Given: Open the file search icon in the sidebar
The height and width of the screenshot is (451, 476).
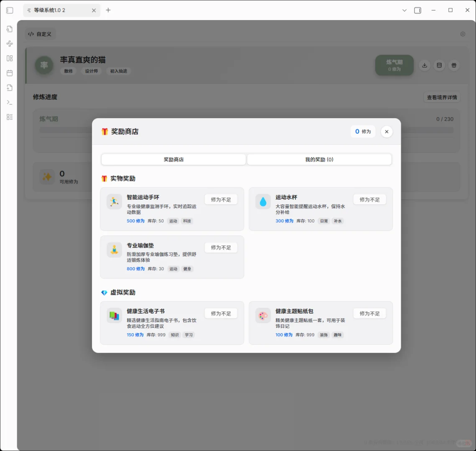Looking at the screenshot, I should click(9, 29).
